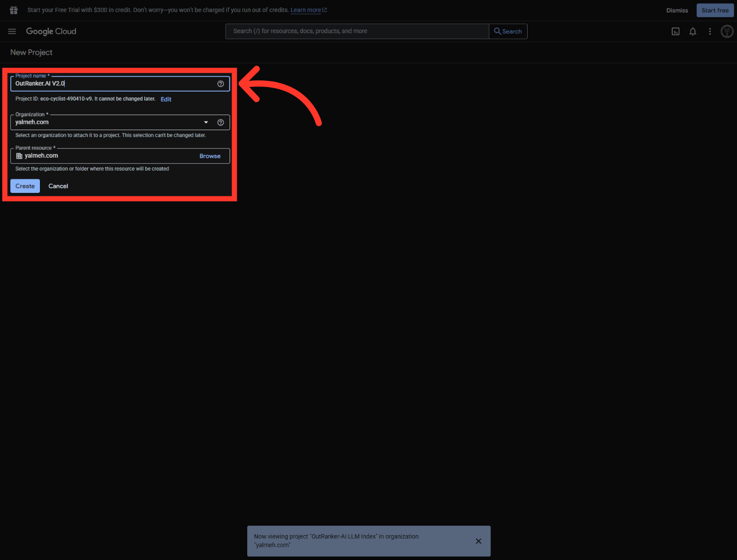Click the help icon beside Project name
This screenshot has width=737, height=560.
click(221, 84)
